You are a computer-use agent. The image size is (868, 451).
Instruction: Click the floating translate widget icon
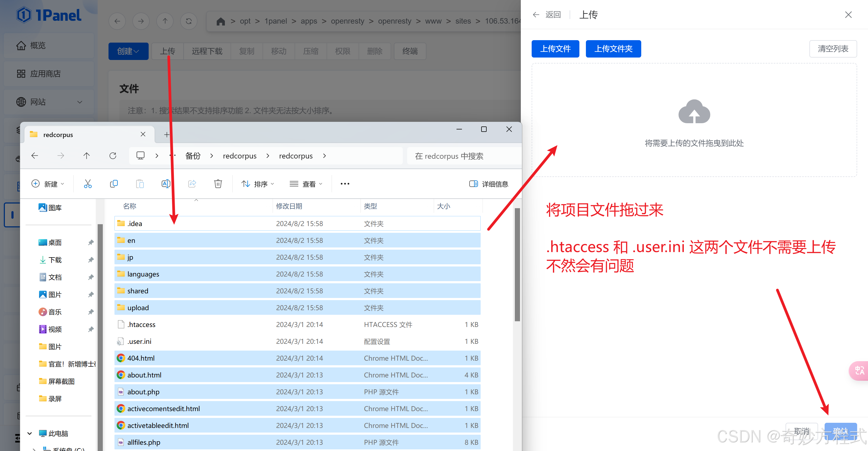(859, 371)
